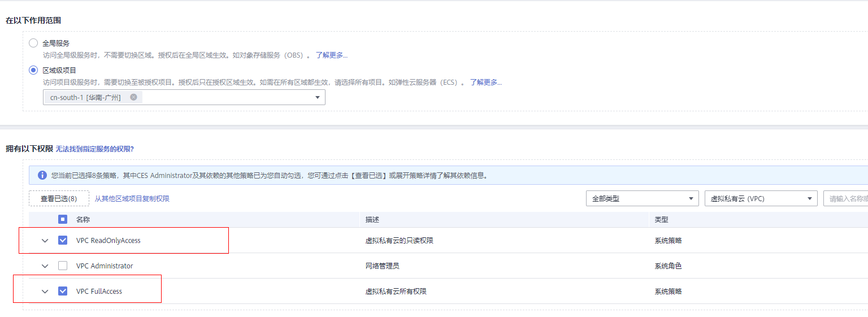The height and width of the screenshot is (317, 868).
Task: Click 网络管理员 description cell
Action: pos(383,266)
